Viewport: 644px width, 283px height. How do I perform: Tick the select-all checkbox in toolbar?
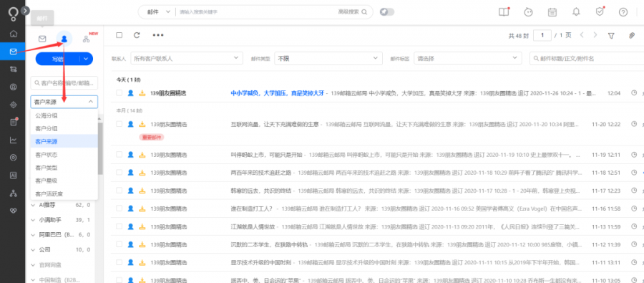[x=119, y=35]
